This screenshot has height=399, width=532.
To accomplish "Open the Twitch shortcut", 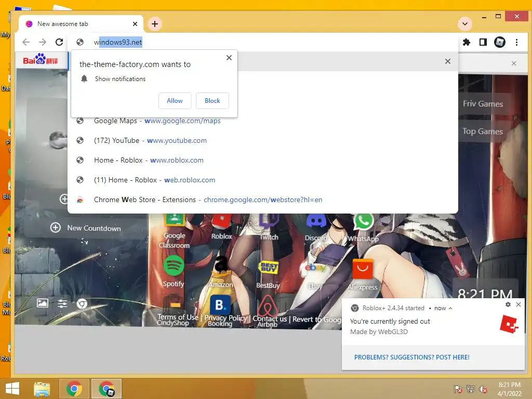I will pos(269,227).
